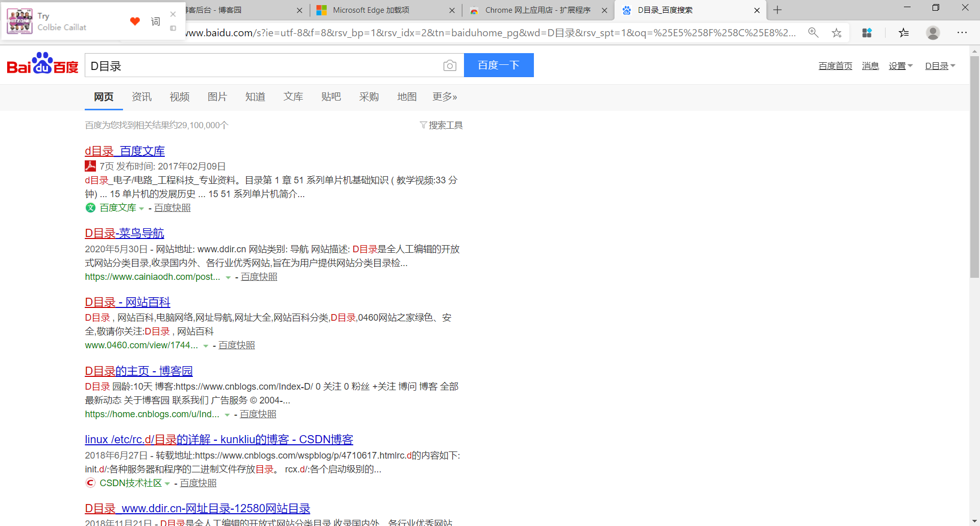Click the 百度文库 green source icon
980x526 pixels.
click(x=90, y=207)
